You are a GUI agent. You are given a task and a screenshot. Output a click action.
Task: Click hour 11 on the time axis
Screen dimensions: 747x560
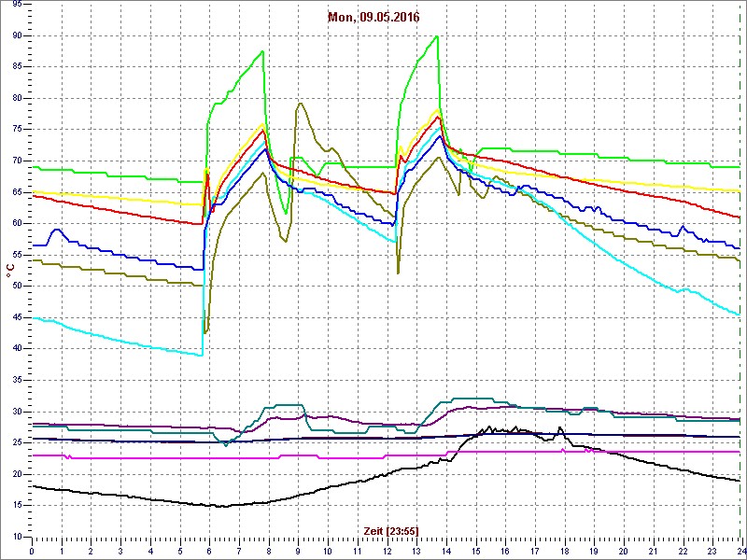(x=358, y=552)
